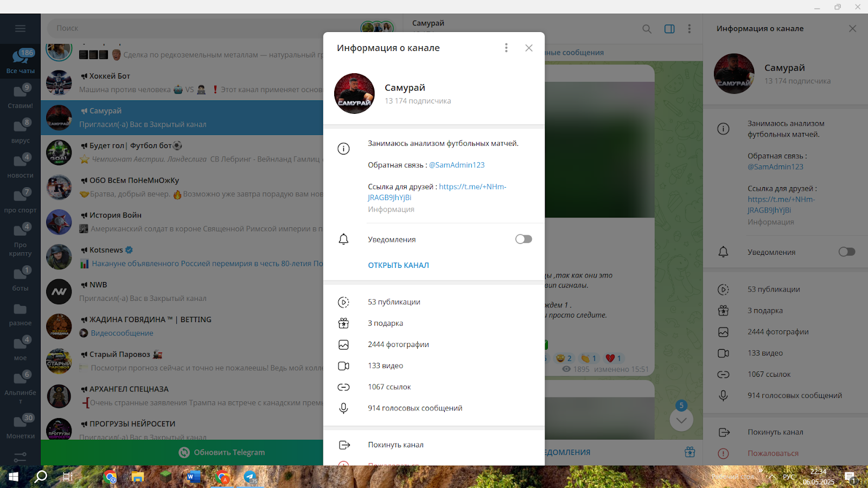Open 53 публикации in the dialog
The image size is (868, 488).
coord(394,302)
